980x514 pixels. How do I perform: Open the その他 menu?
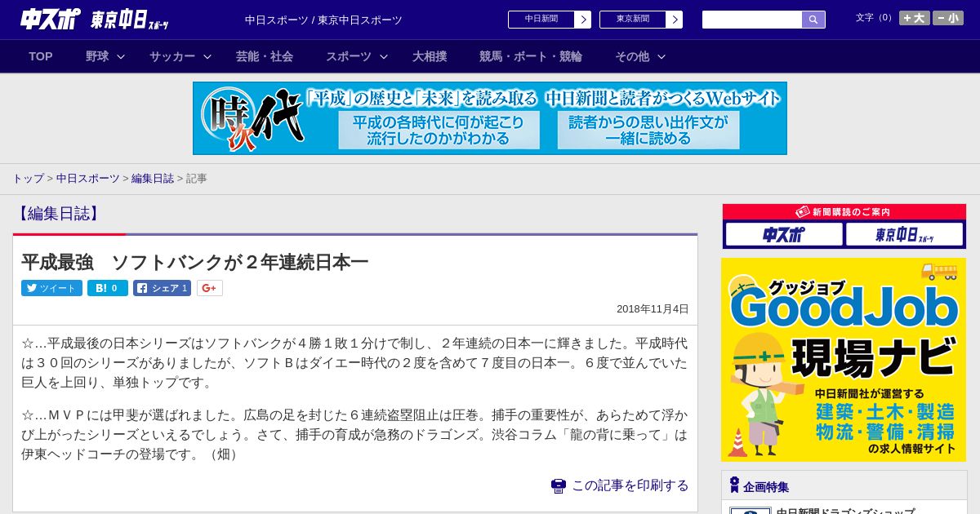click(x=632, y=56)
